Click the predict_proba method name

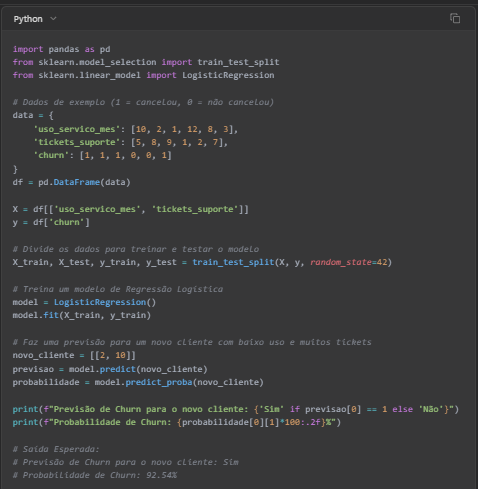pos(159,382)
